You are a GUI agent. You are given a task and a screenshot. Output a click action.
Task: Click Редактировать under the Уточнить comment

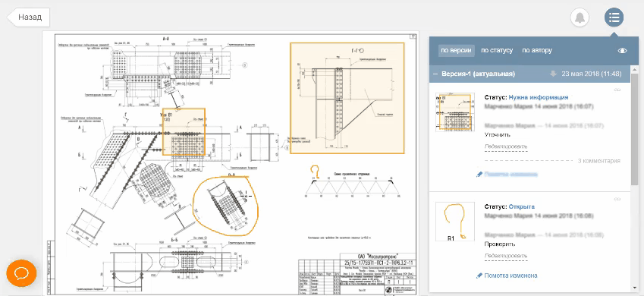point(506,146)
